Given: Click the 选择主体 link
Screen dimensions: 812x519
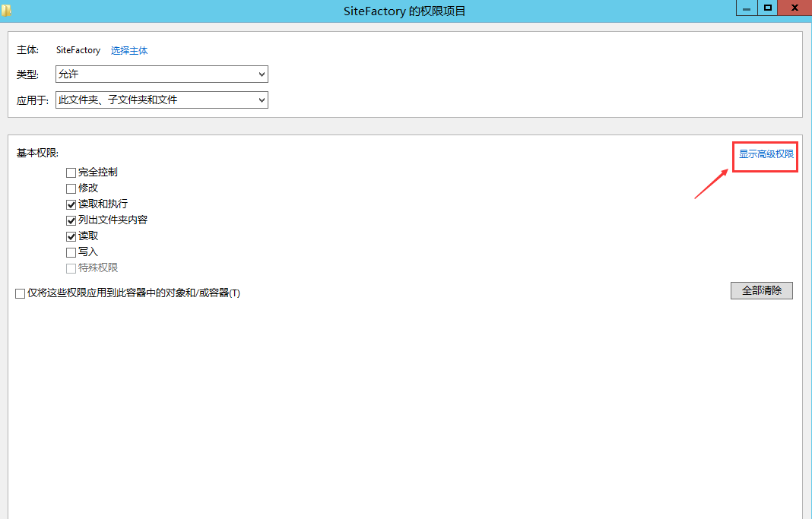Looking at the screenshot, I should coord(129,51).
